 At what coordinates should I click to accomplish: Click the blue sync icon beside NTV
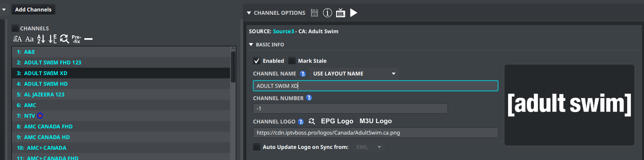(x=40, y=116)
